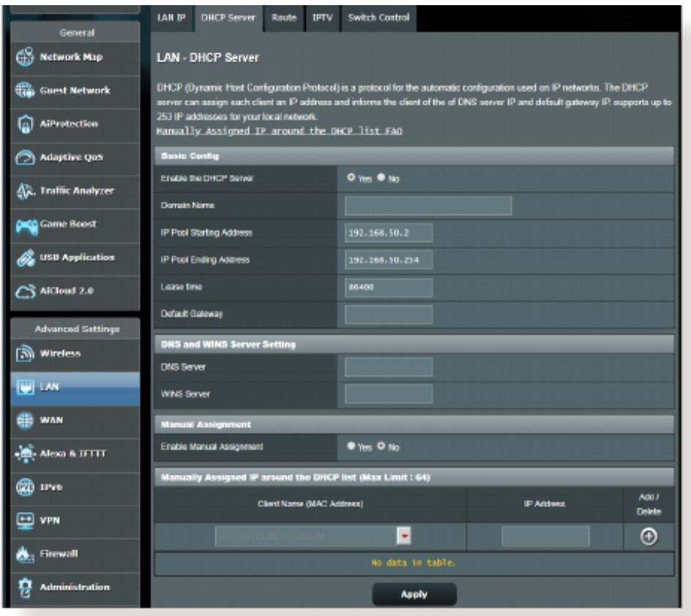Viewport: 691px width, 616px height.
Task: Go to the IPTV tab
Action: (322, 18)
